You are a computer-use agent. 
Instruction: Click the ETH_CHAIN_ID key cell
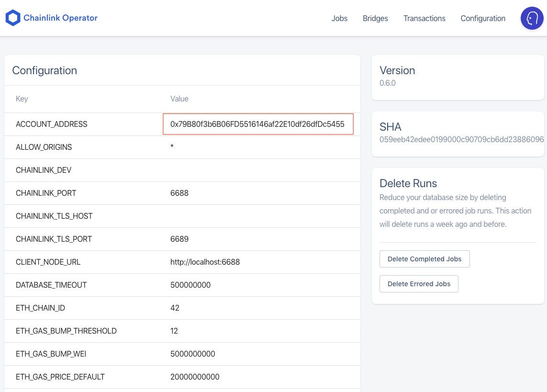[x=40, y=308]
